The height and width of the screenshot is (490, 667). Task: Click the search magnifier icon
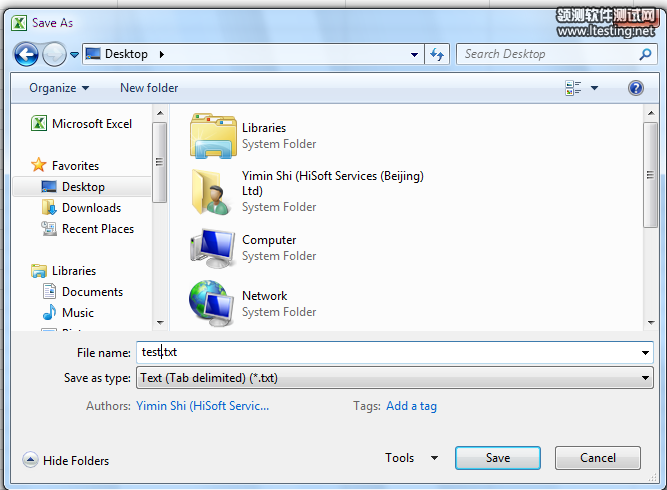pos(645,54)
